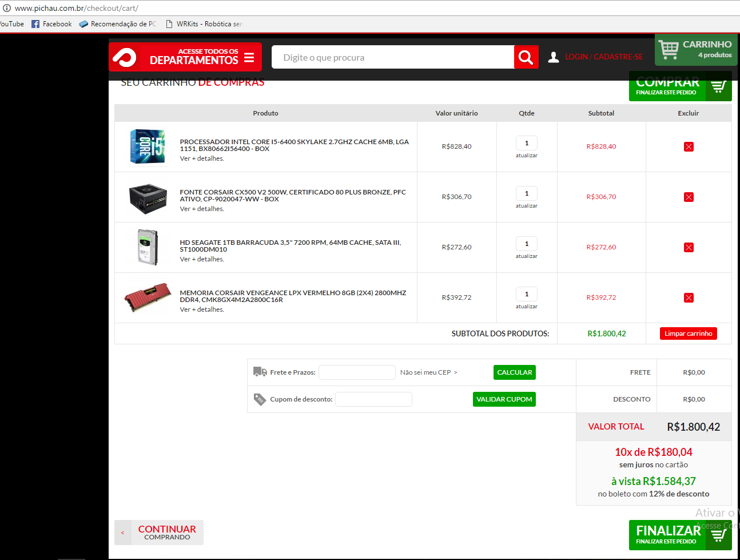Click the 'Valor unitário' column header
The width and height of the screenshot is (740, 560).
pos(457,113)
